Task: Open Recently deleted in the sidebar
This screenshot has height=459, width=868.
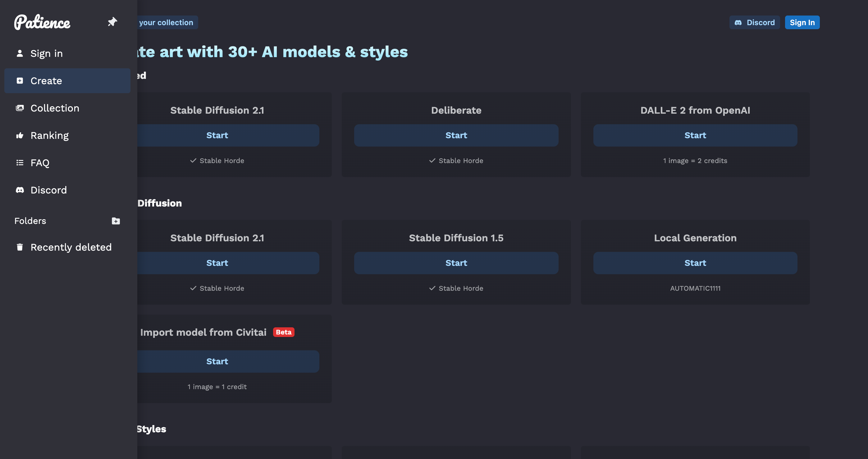Action: click(71, 247)
